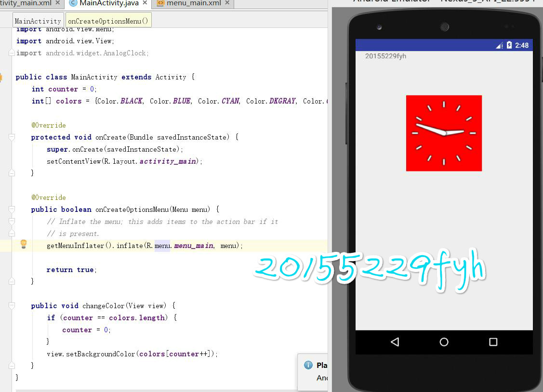
Task: Click the 20155229fyh label in emulator
Action: [385, 56]
